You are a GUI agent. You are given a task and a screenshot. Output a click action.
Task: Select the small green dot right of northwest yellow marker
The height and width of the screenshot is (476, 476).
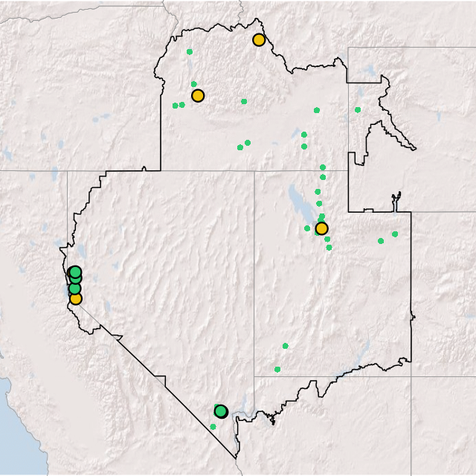click(x=244, y=101)
